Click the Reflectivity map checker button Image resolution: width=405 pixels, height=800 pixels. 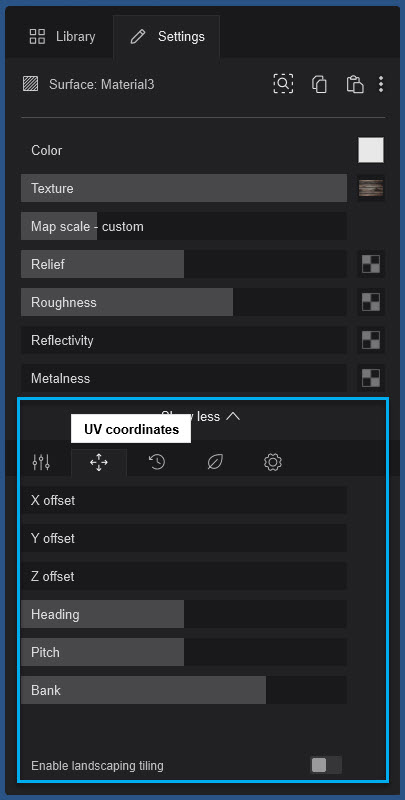point(371,340)
